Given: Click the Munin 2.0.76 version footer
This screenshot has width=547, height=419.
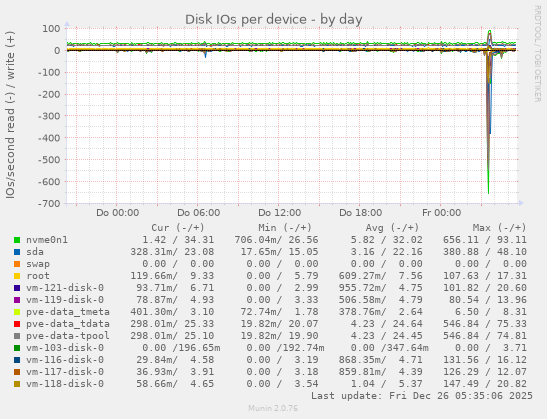Looking at the screenshot, I should click(273, 408).
